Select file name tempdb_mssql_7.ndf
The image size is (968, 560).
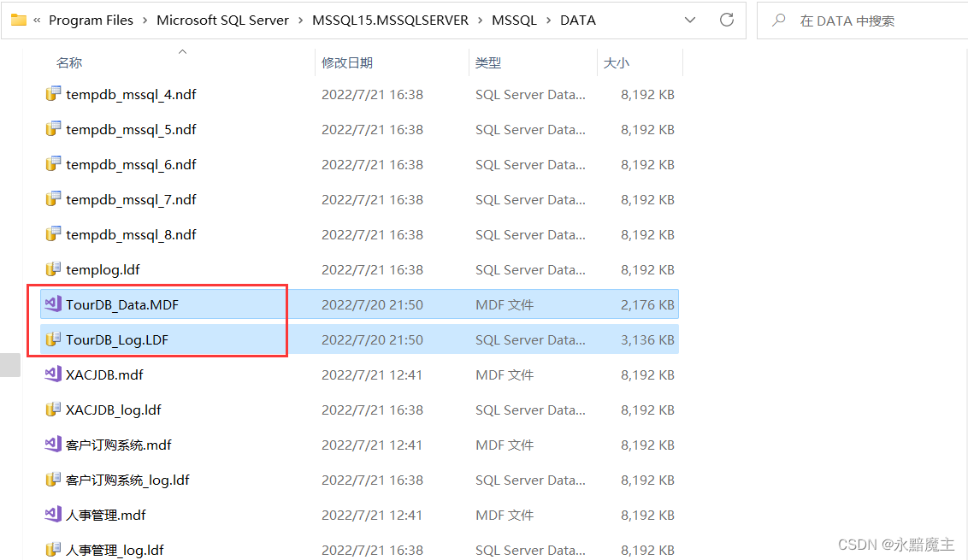point(131,200)
